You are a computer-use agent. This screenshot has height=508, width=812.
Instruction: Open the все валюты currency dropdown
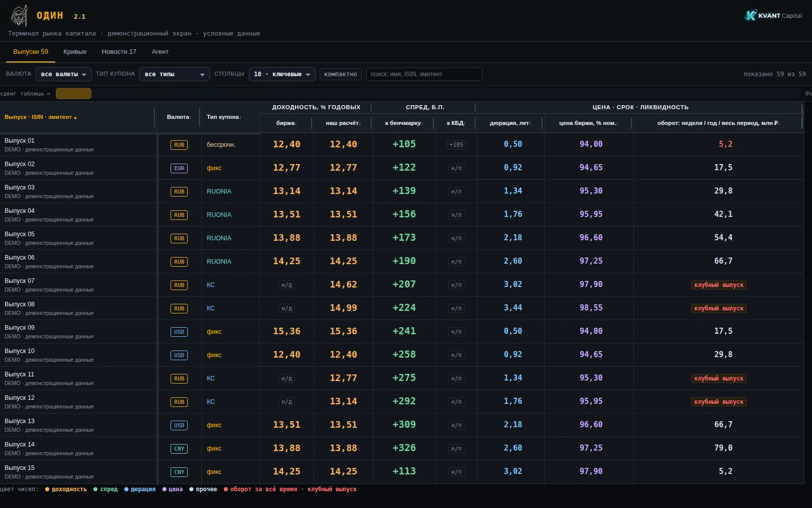coord(63,74)
